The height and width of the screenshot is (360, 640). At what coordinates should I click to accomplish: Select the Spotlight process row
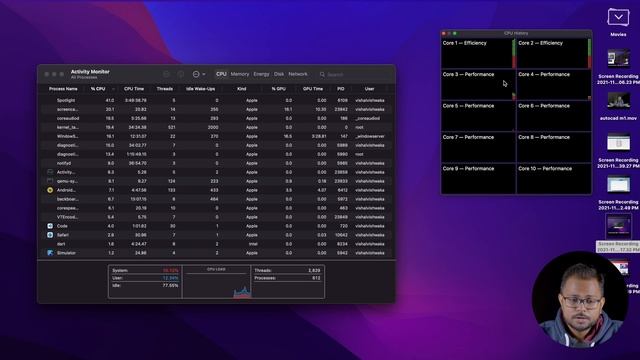point(216,100)
